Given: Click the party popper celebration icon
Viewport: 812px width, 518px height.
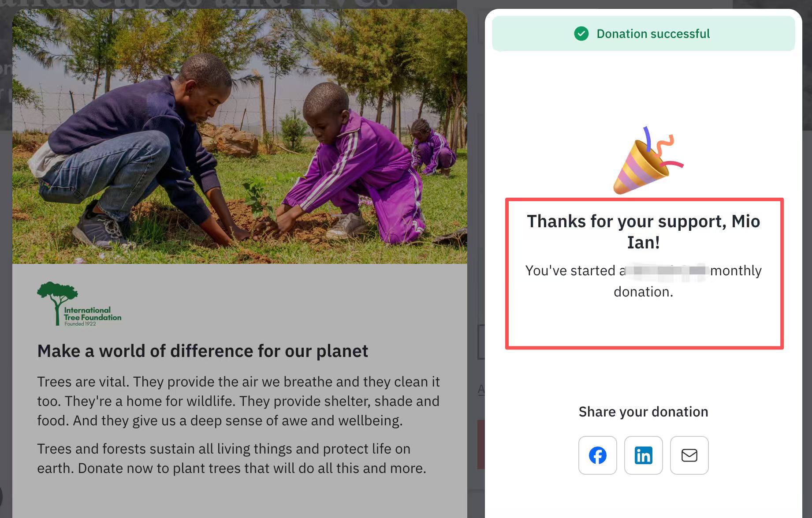Looking at the screenshot, I should pyautogui.click(x=646, y=162).
